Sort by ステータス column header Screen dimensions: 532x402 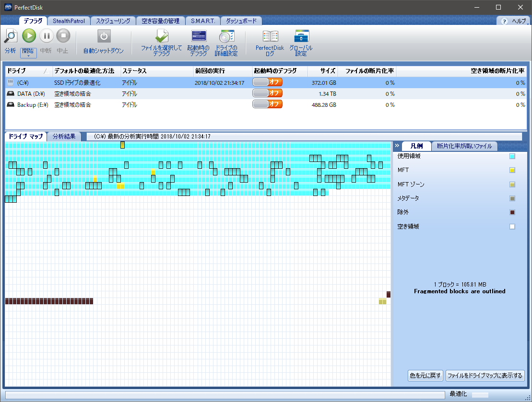[x=157, y=71]
